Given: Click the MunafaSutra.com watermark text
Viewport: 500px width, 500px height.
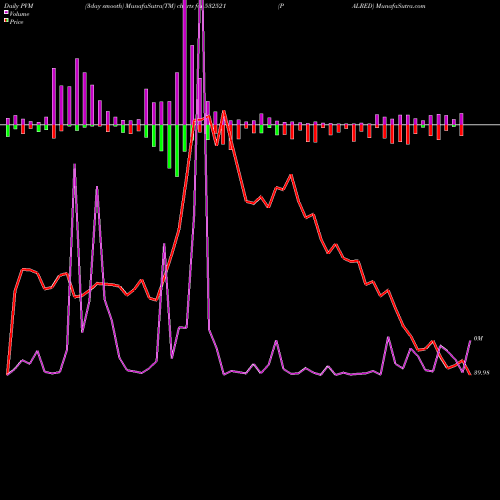Looking at the screenshot, I should 400,6.
